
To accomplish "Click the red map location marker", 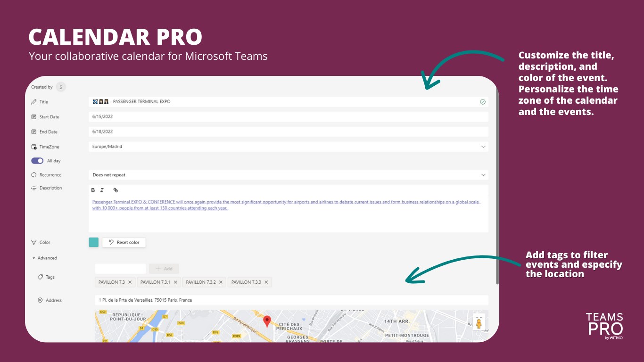I will click(x=267, y=321).
